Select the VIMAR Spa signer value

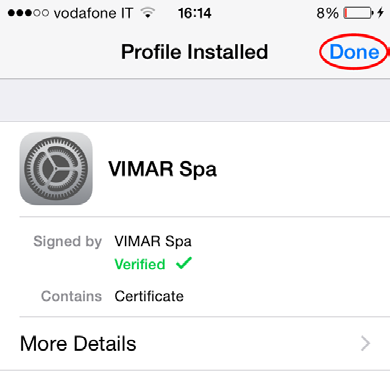coord(153,241)
